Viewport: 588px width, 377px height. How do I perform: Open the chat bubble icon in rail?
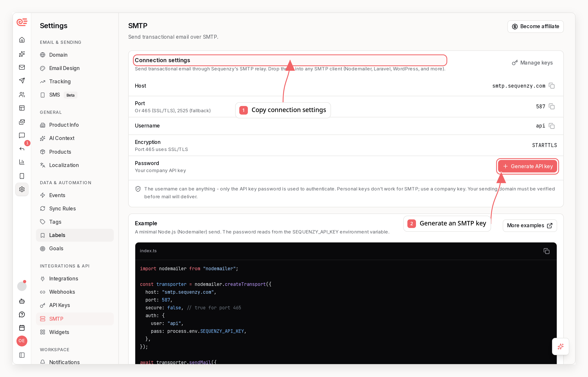[22, 135]
